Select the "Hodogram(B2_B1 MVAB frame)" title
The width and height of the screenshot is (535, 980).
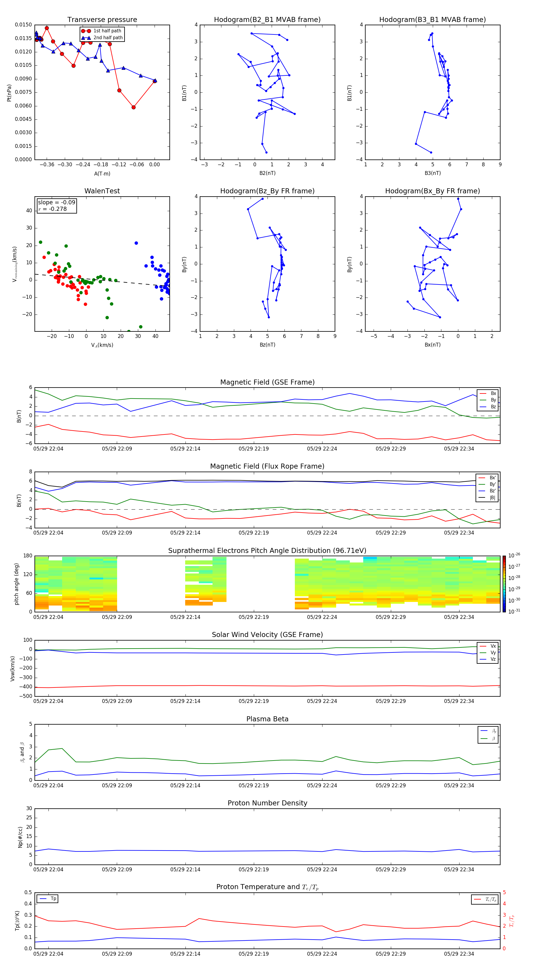267,20
